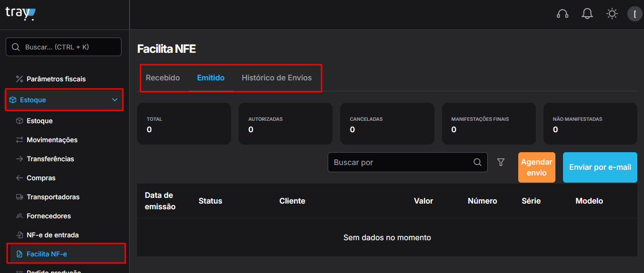This screenshot has width=644, height=273.
Task: Open the headset support icon
Action: coord(563,14)
